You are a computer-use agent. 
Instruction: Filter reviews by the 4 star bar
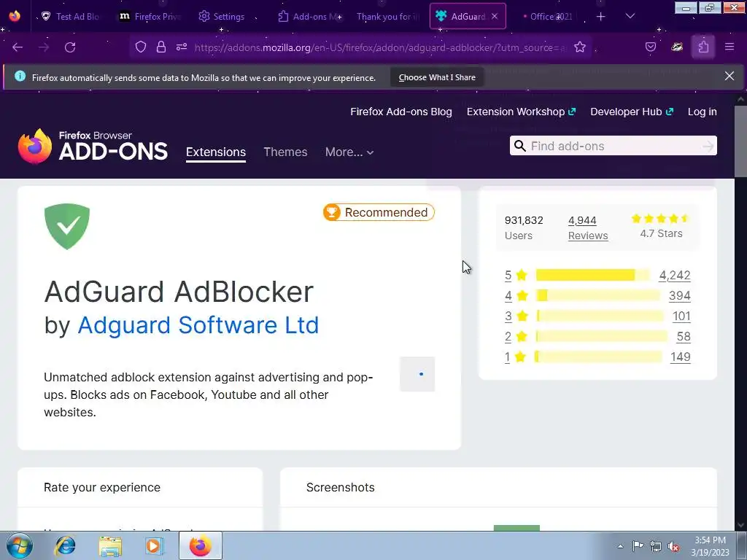click(598, 295)
